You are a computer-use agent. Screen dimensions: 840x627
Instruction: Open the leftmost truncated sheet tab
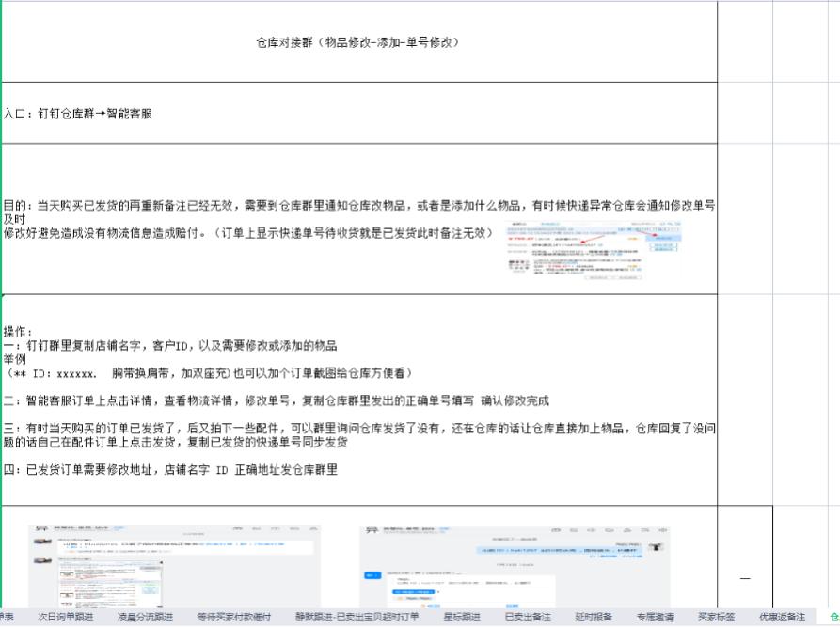(7, 618)
